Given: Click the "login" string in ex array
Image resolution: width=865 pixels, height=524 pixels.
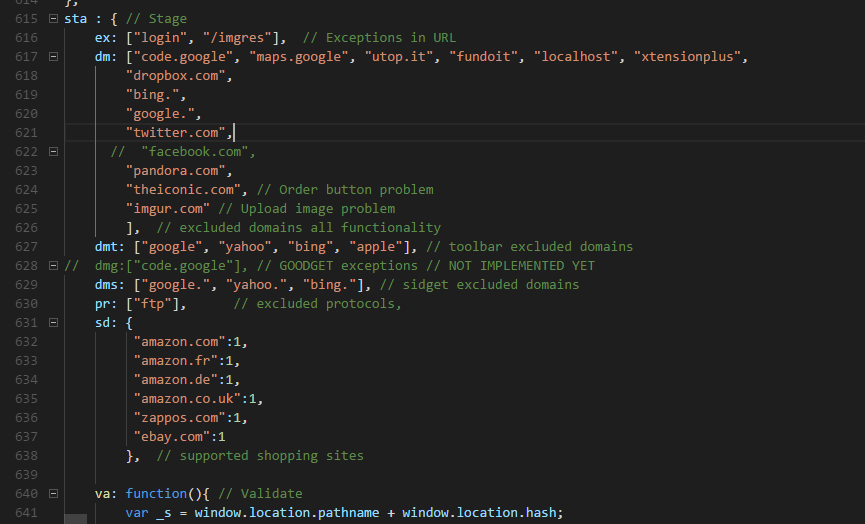Looking at the screenshot, I should click(161, 38).
